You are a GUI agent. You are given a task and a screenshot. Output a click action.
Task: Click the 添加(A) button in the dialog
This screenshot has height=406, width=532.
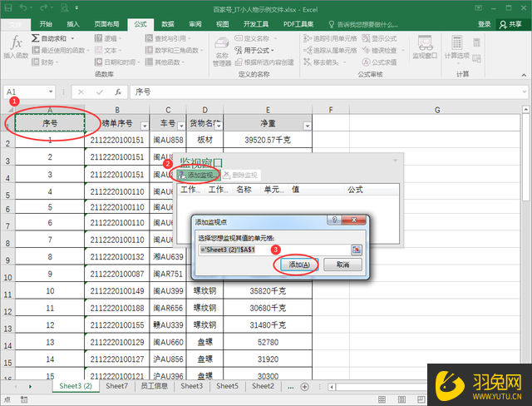tap(299, 265)
